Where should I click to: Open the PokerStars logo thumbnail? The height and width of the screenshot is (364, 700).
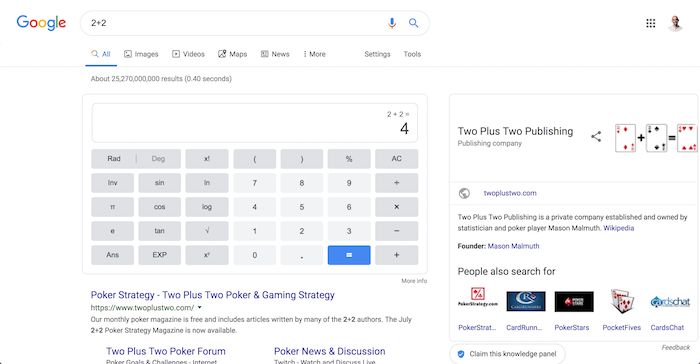574,301
